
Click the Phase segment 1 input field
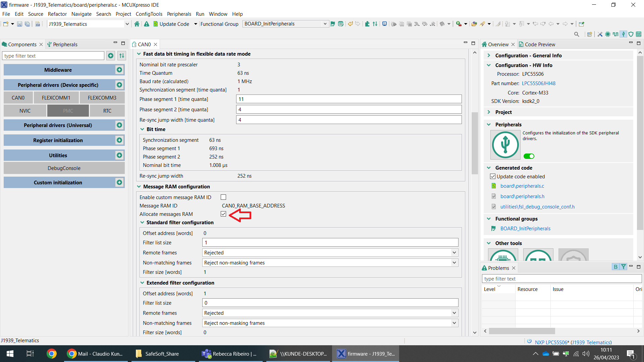pyautogui.click(x=349, y=99)
